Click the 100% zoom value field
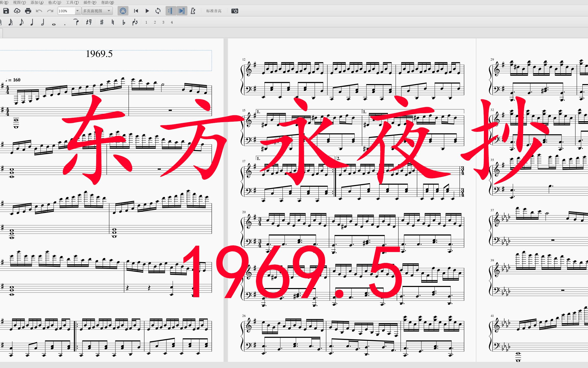This screenshot has width=588, height=368. click(x=66, y=11)
